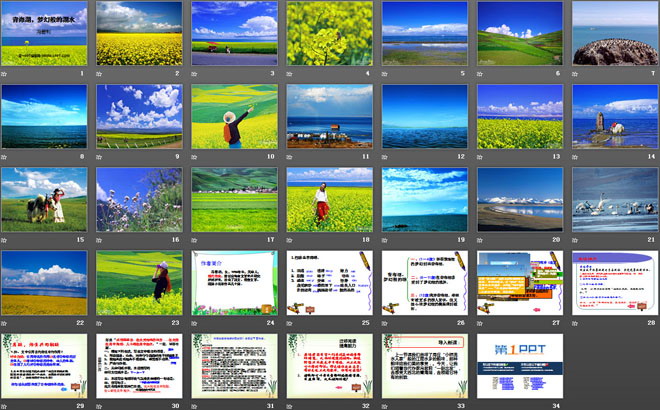This screenshot has width=660, height=410.
Task: Select slide 21 swans on lake thumbnail
Action: coord(614,199)
